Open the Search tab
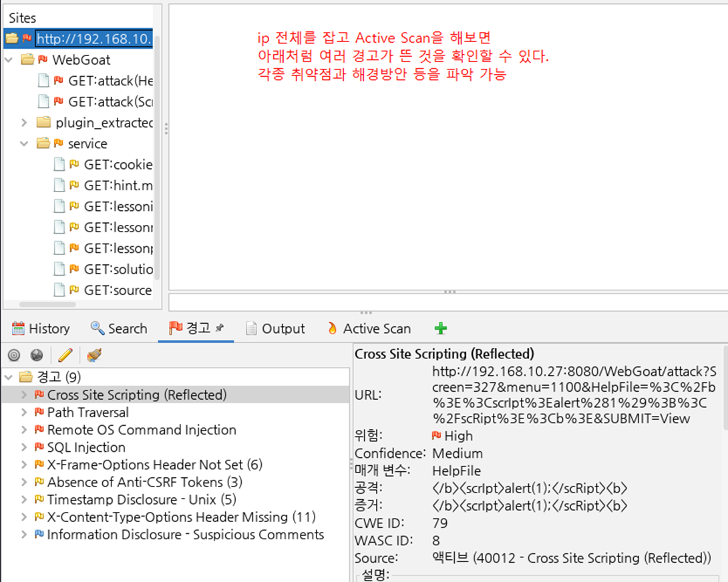The image size is (728, 582). [x=119, y=328]
